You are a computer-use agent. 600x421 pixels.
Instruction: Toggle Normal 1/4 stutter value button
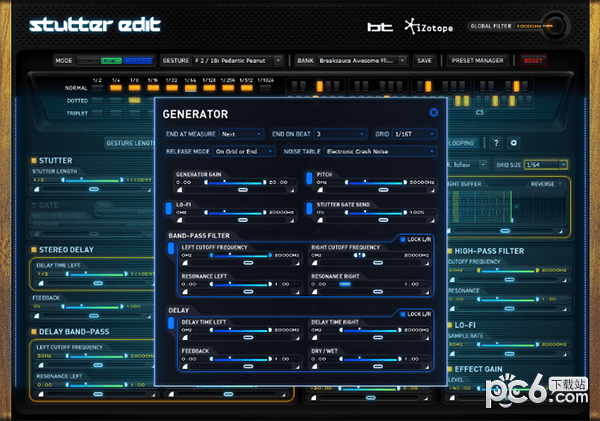(x=116, y=88)
